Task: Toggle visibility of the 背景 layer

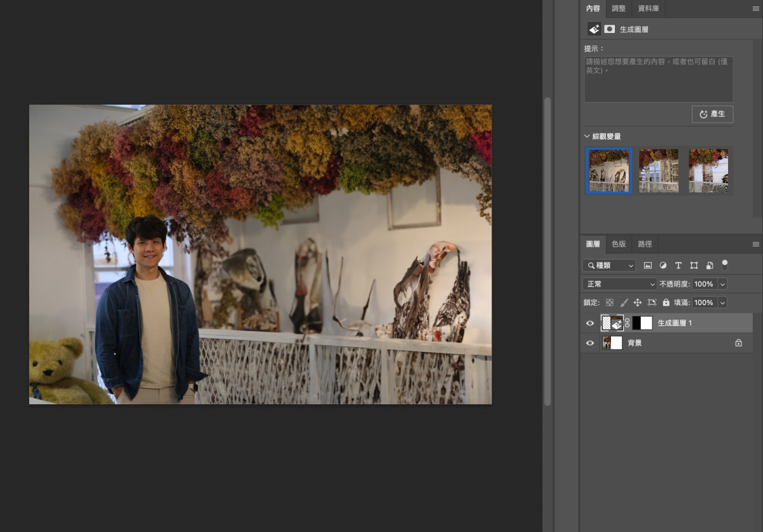Action: [x=590, y=343]
